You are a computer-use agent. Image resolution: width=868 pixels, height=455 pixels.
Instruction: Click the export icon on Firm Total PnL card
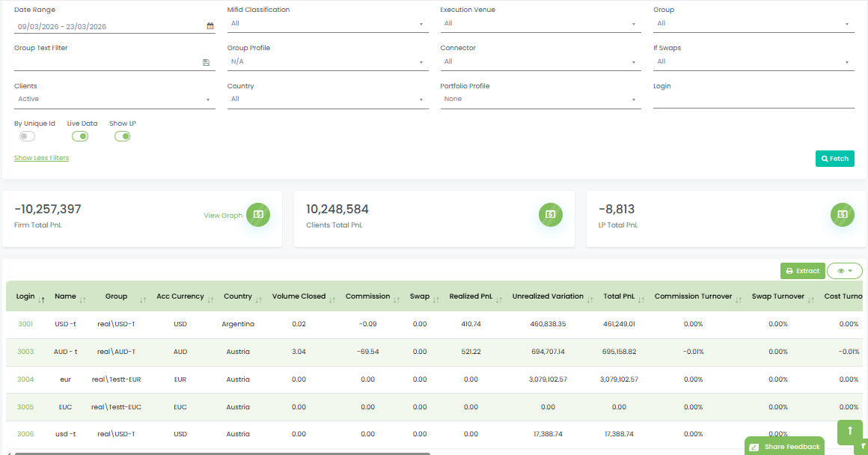pyautogui.click(x=258, y=215)
